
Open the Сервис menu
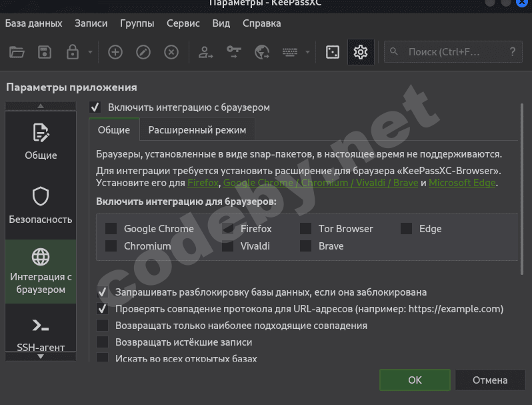tap(183, 23)
